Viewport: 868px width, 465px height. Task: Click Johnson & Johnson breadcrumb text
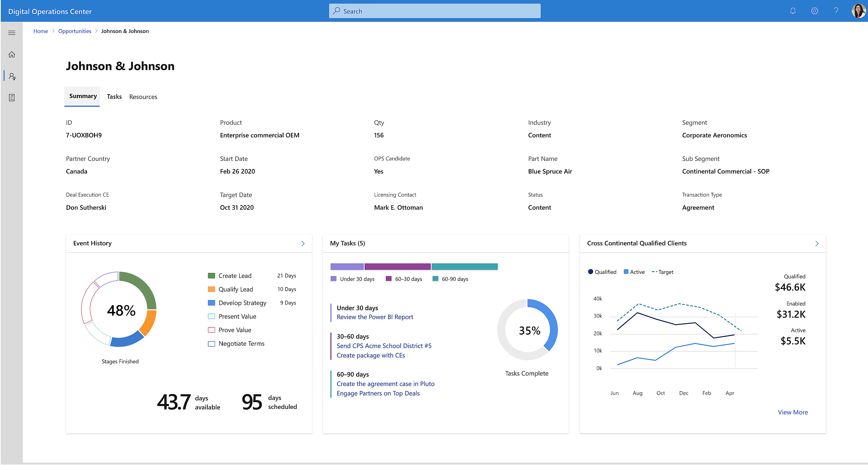(125, 31)
